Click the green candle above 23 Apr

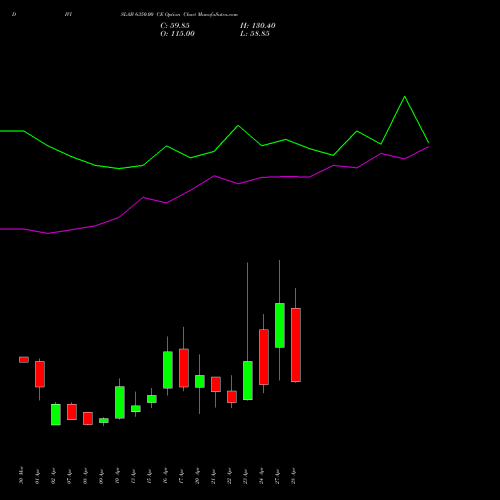tap(248, 380)
